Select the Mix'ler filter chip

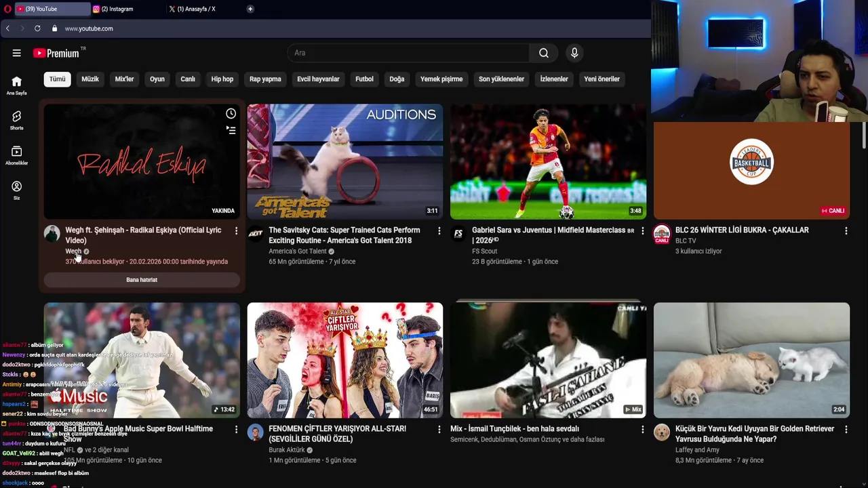[x=124, y=79]
